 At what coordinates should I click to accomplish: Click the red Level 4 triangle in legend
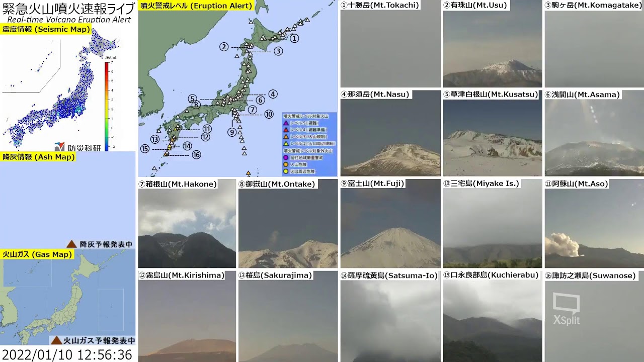286,130
